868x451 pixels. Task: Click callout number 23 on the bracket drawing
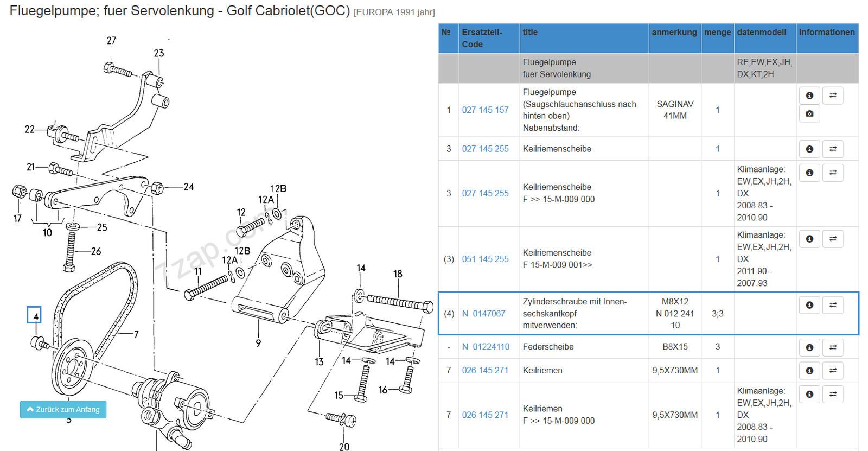click(159, 53)
